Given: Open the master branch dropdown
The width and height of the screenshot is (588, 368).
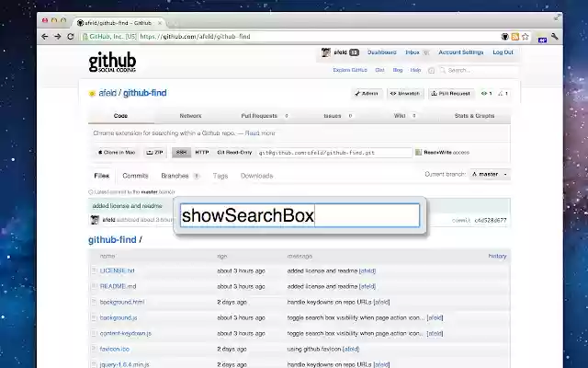Looking at the screenshot, I should click(490, 174).
